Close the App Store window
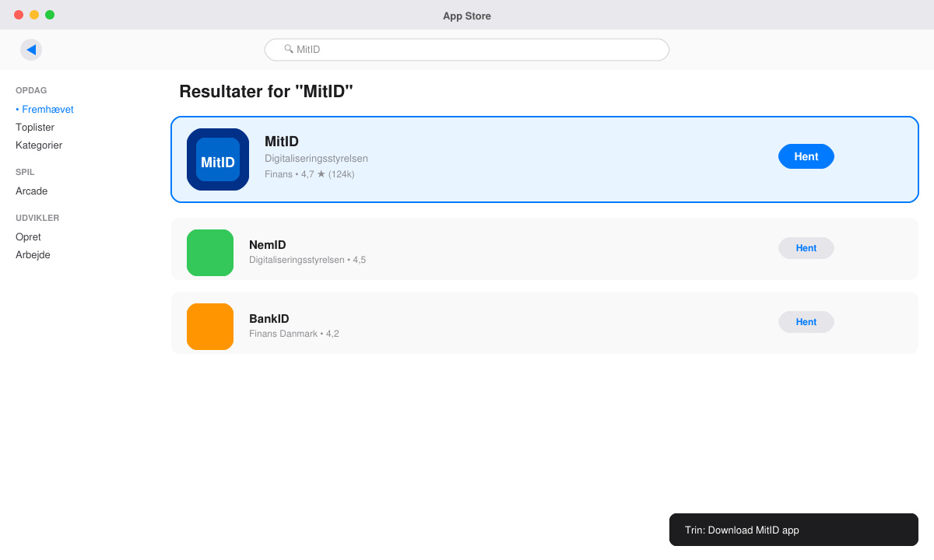This screenshot has height=560, width=934. tap(19, 15)
